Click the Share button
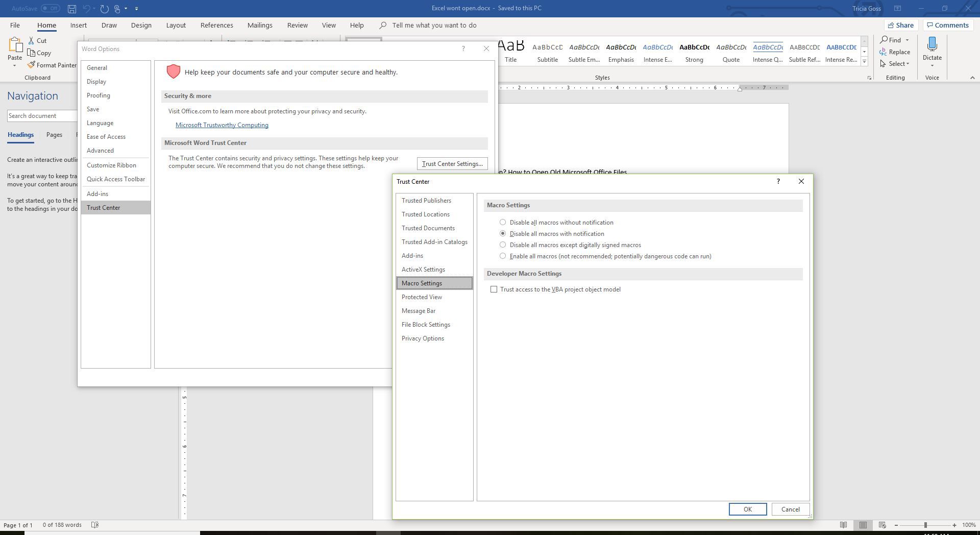Viewport: 980px width, 535px height. (x=901, y=25)
